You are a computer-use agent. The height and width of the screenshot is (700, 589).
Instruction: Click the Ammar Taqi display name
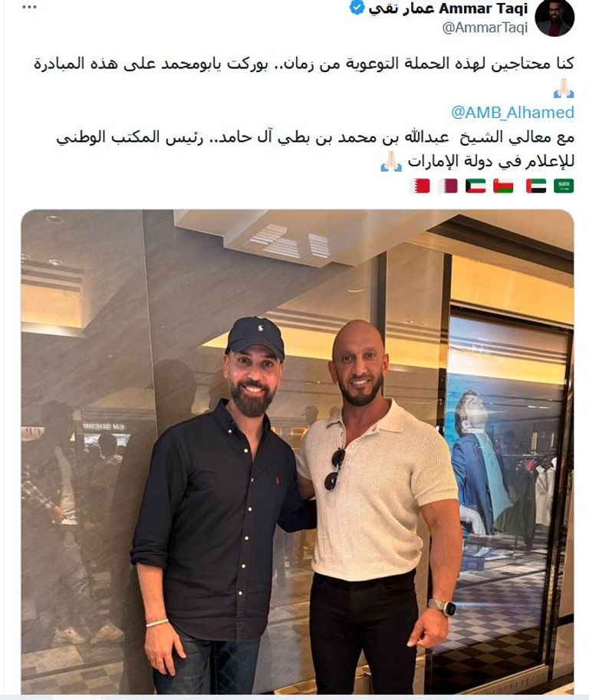click(448, 8)
